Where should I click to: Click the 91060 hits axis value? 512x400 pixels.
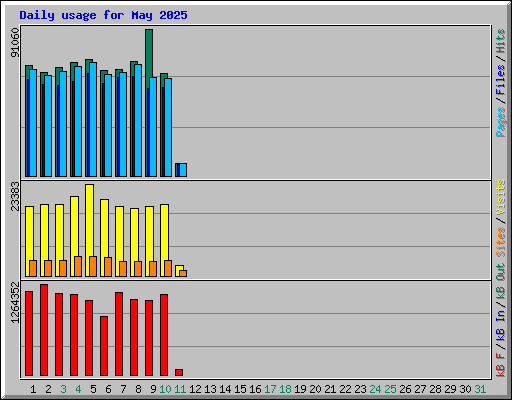click(15, 42)
